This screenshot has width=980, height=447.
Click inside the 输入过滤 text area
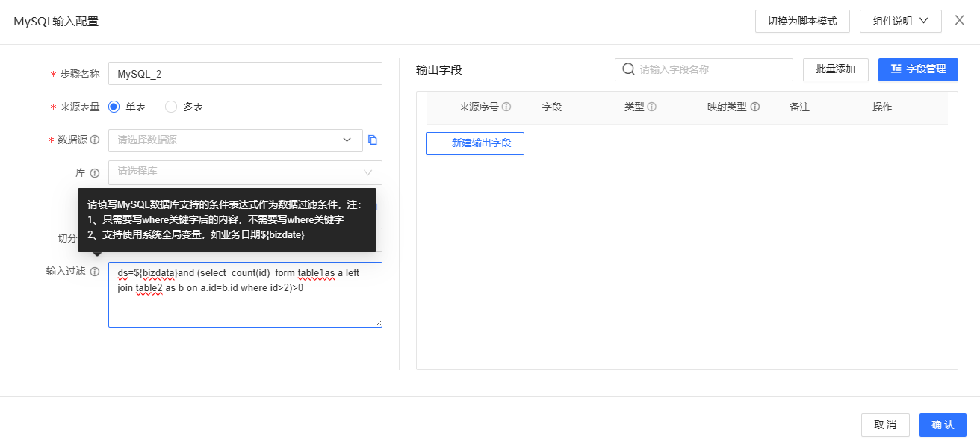point(245,295)
